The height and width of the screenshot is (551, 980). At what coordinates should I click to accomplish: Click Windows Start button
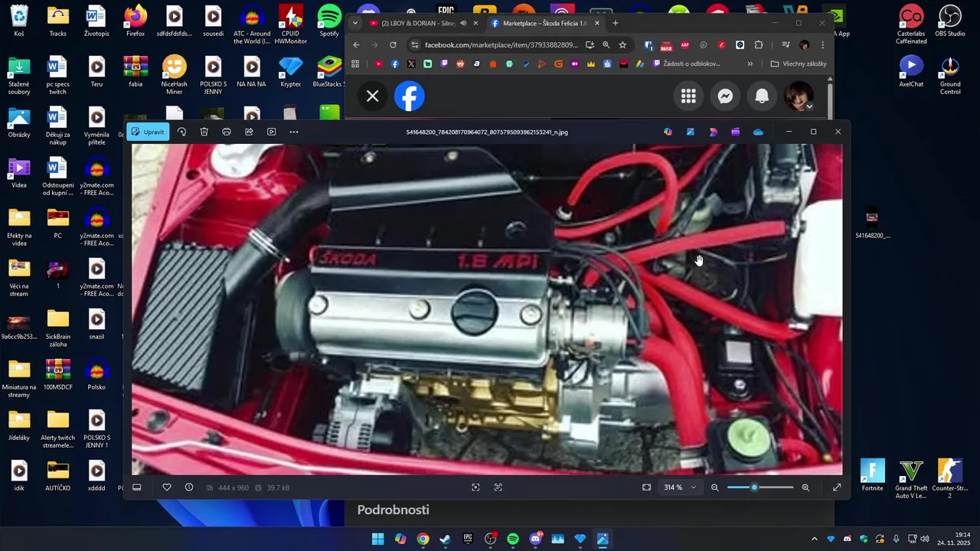pyautogui.click(x=377, y=539)
